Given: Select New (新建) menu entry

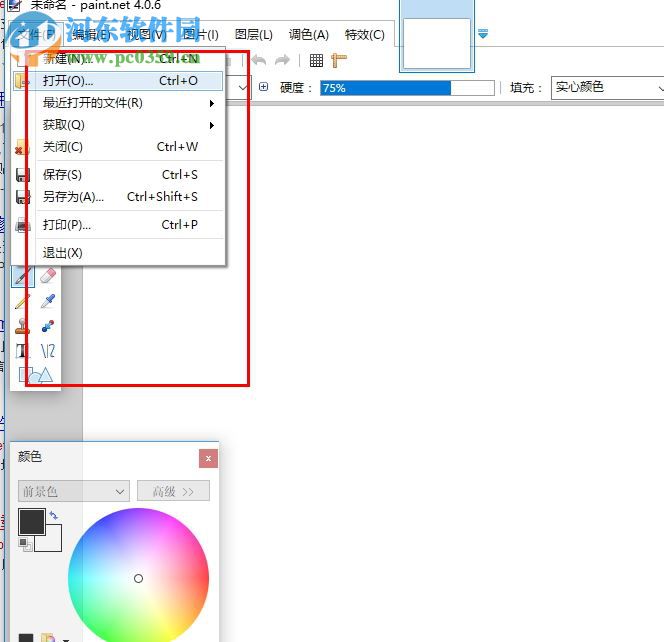Looking at the screenshot, I should 118,58.
